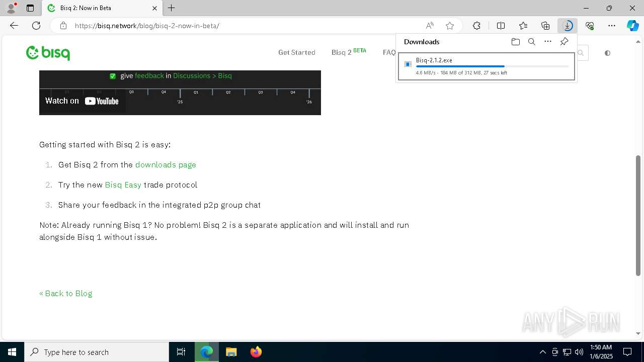Click the scrollbar down arrow
Screen dimensions: 644x362
click(x=638, y=333)
